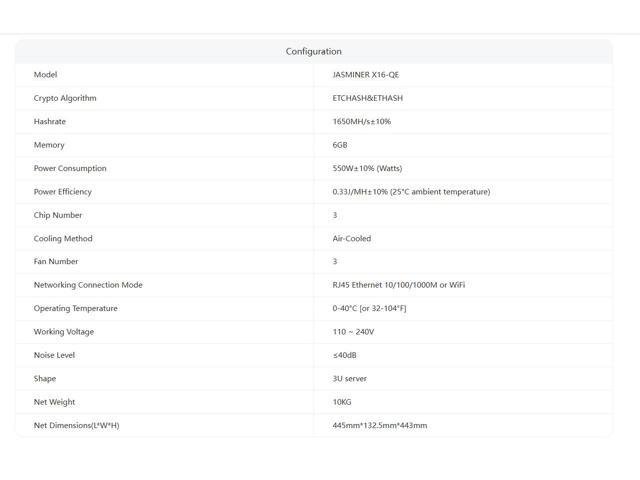This screenshot has height=480, width=640.
Task: Select the Operating Temperature label
Action: click(x=76, y=308)
